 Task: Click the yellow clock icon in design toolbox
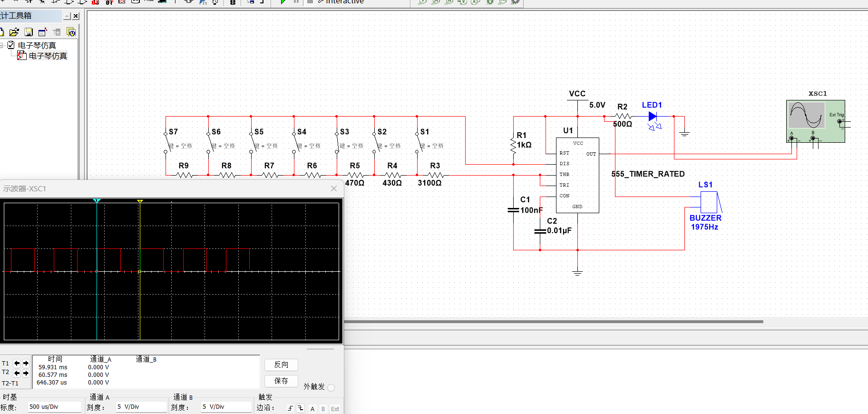[x=71, y=32]
